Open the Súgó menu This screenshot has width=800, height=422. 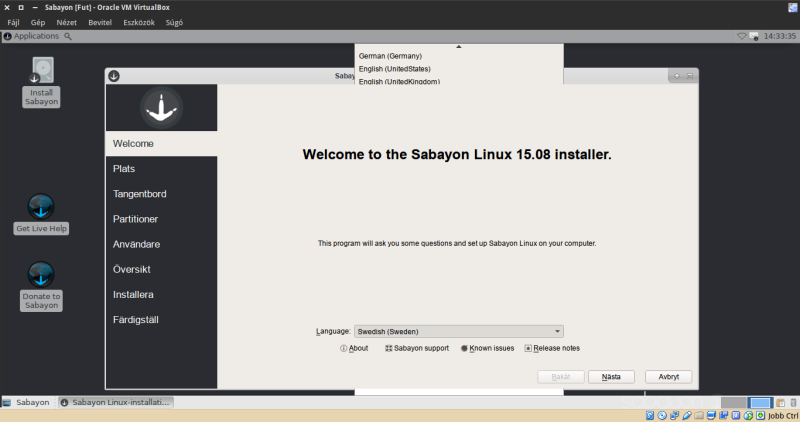click(174, 22)
